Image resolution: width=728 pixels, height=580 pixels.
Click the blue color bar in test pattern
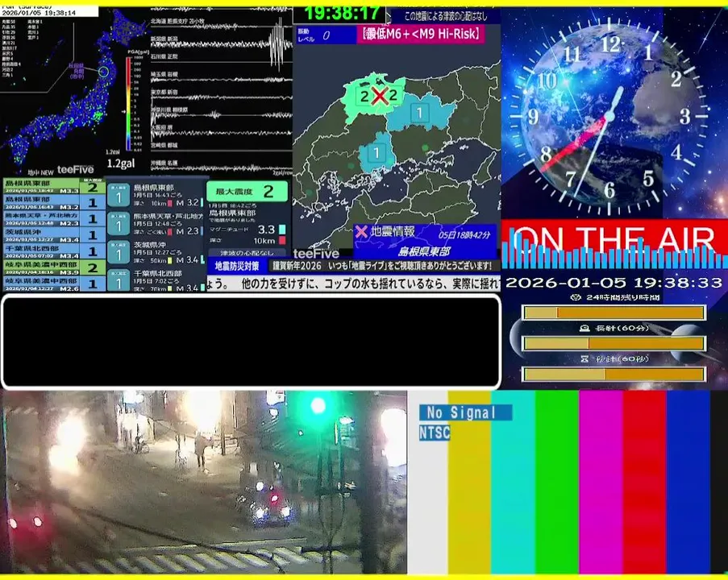coord(688,483)
